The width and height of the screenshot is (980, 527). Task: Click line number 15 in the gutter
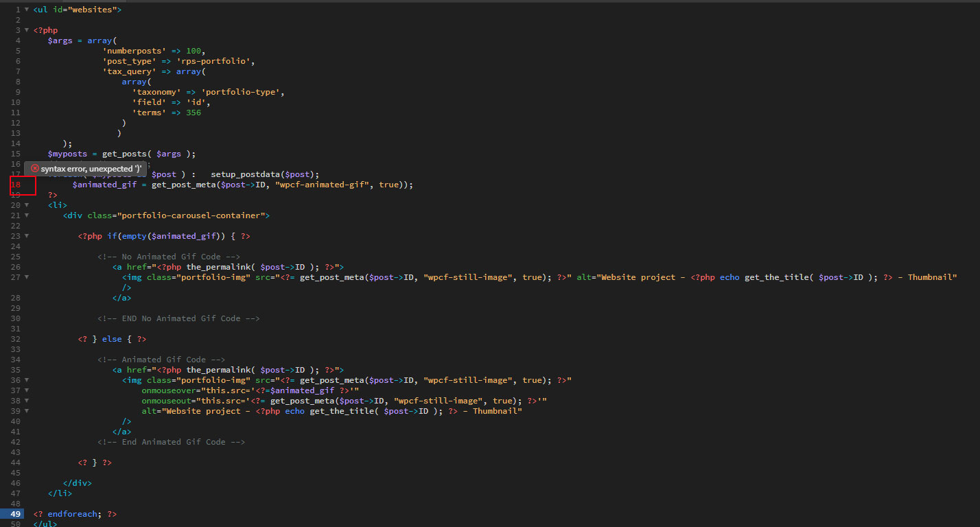tap(14, 154)
